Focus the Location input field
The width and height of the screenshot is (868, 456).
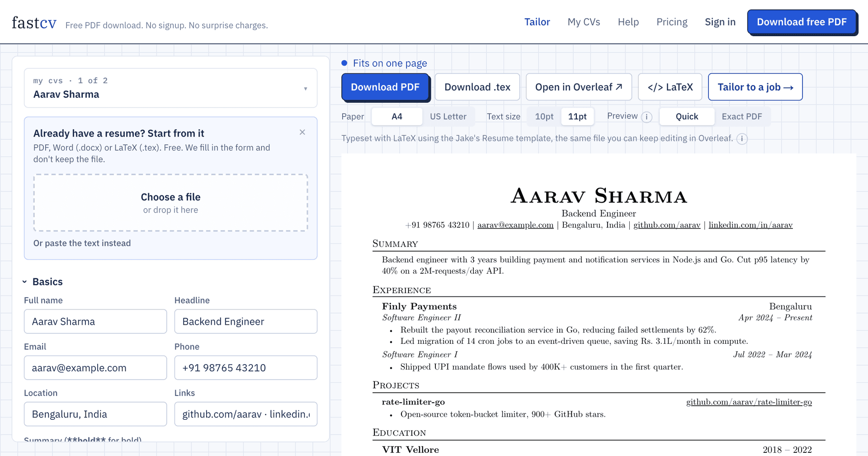(95, 414)
